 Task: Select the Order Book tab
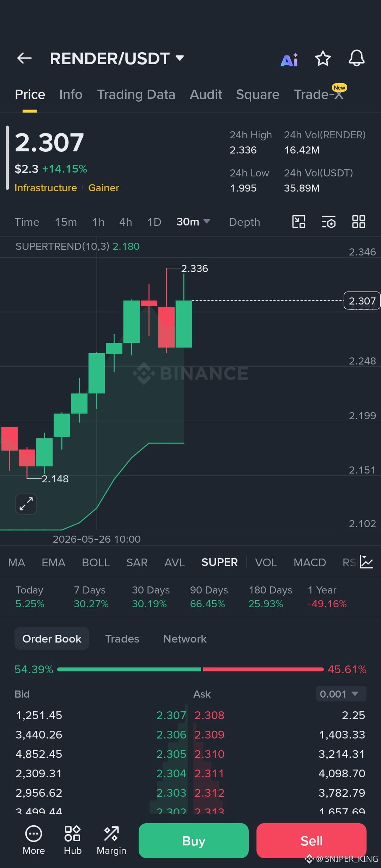[52, 639]
